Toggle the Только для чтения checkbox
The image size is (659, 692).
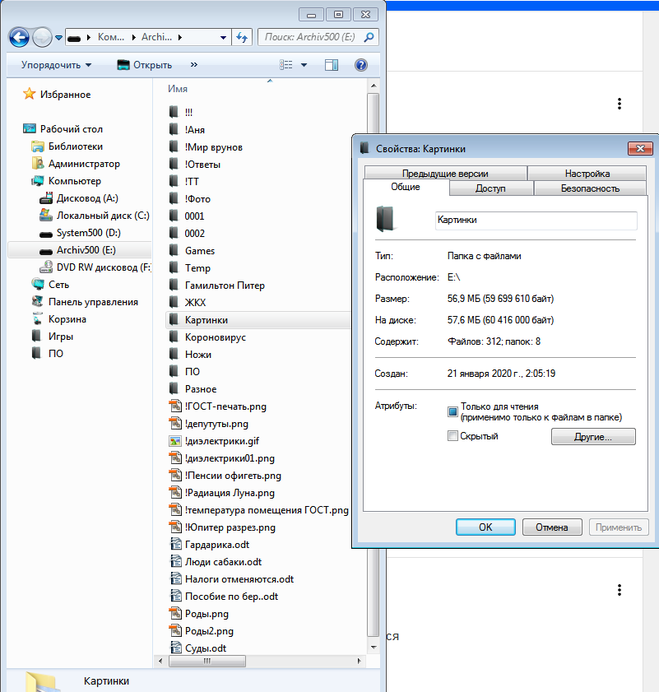click(x=453, y=411)
